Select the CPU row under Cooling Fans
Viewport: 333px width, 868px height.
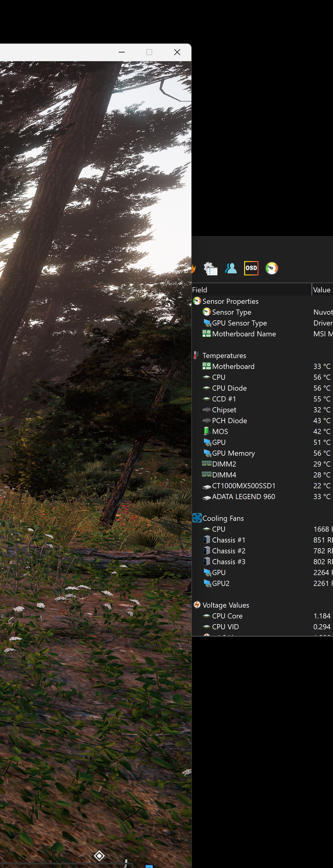(262, 529)
